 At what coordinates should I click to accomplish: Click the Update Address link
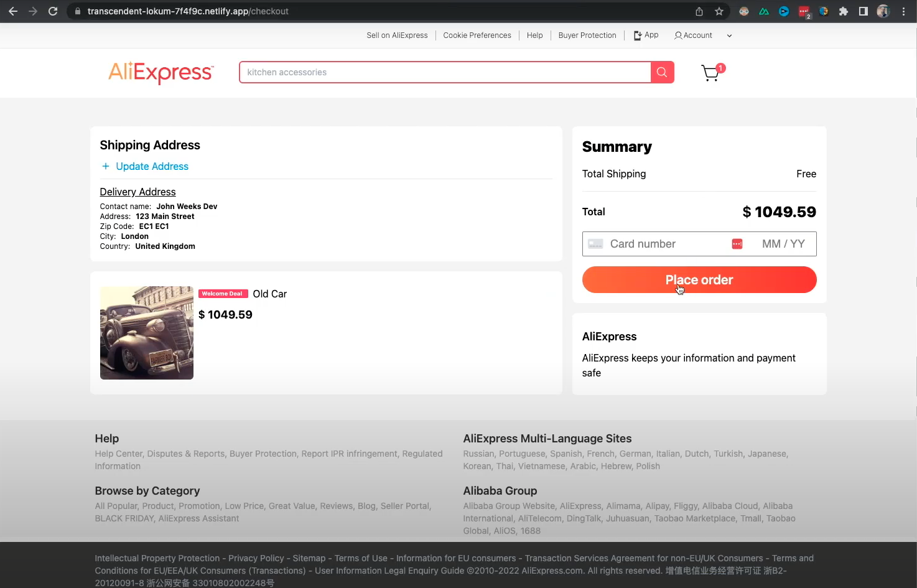click(152, 166)
